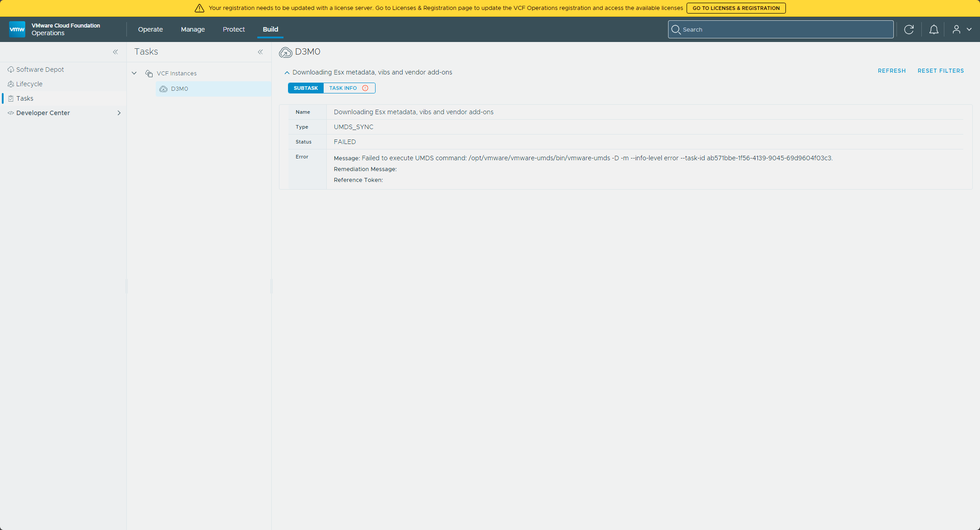
Task: Click the Refresh link
Action: click(x=892, y=71)
